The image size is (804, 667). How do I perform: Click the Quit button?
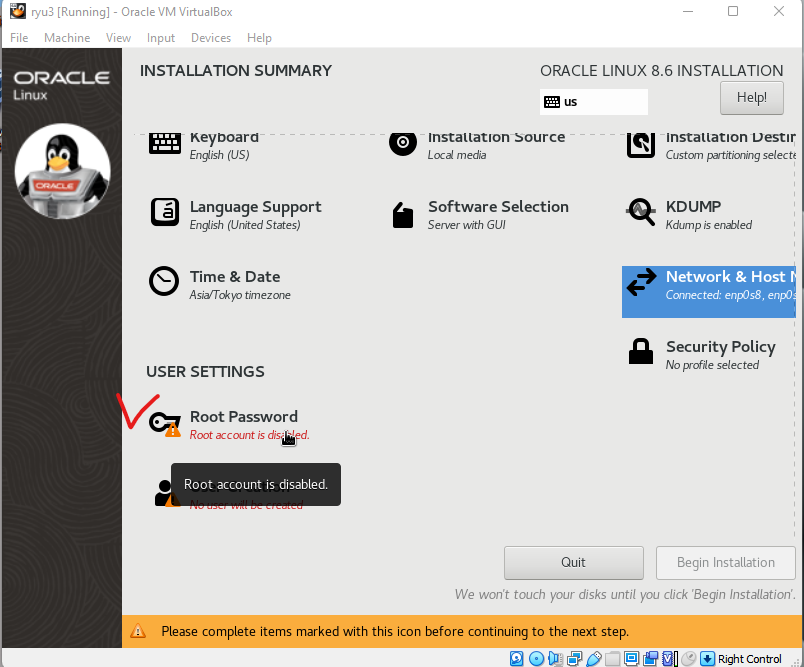coord(573,562)
